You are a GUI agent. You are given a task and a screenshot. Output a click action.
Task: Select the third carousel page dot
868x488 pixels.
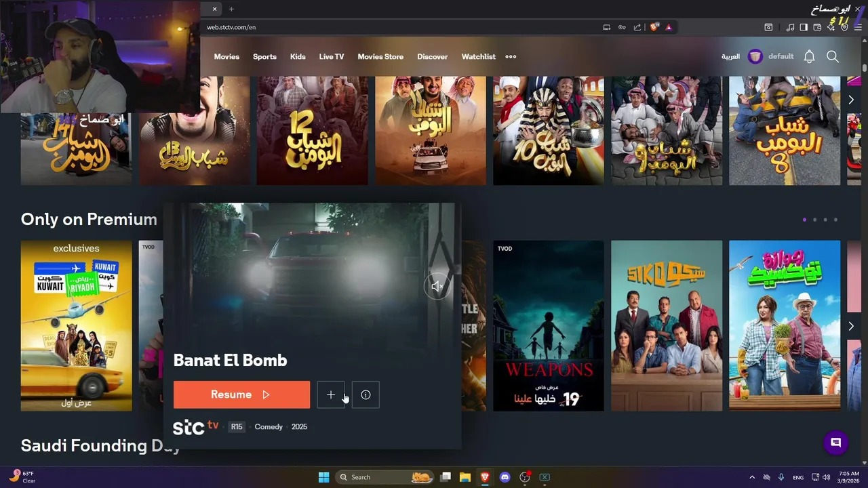point(825,220)
